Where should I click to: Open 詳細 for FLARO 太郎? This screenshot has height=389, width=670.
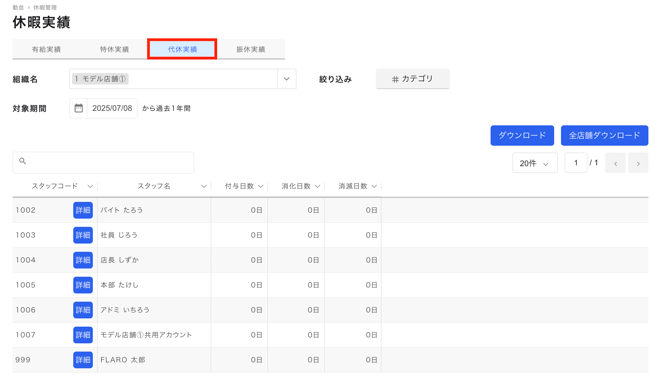(83, 360)
